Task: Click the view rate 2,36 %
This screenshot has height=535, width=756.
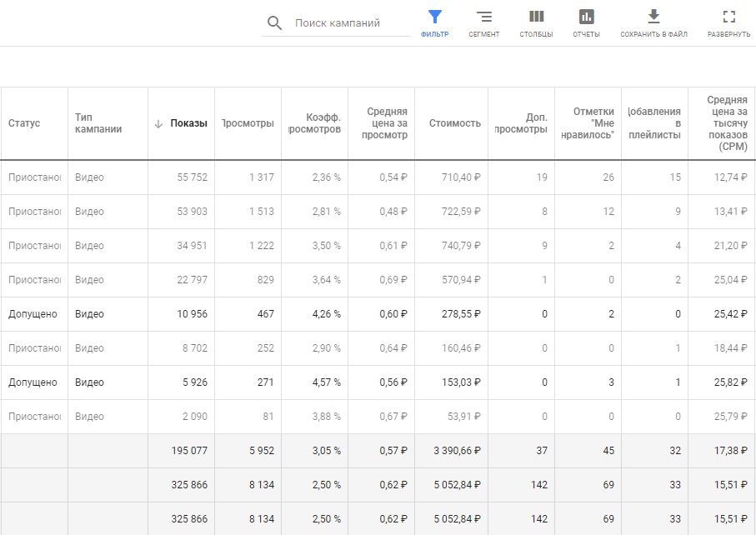Action: 327,177
